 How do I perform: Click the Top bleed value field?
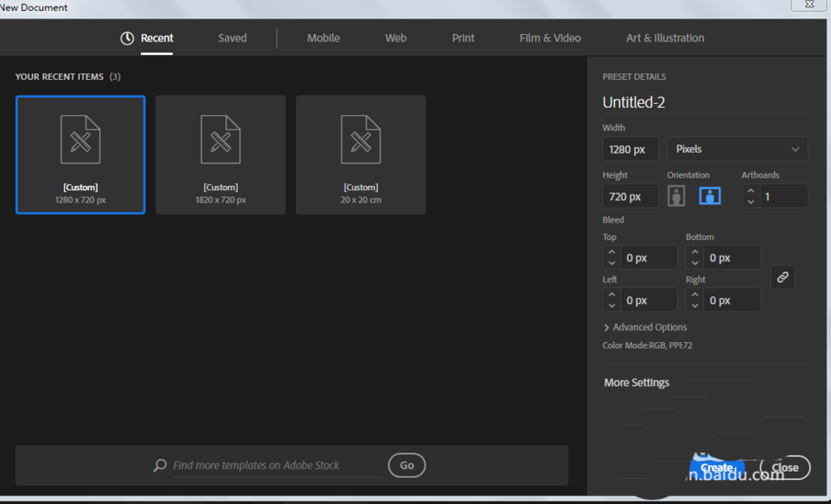648,258
